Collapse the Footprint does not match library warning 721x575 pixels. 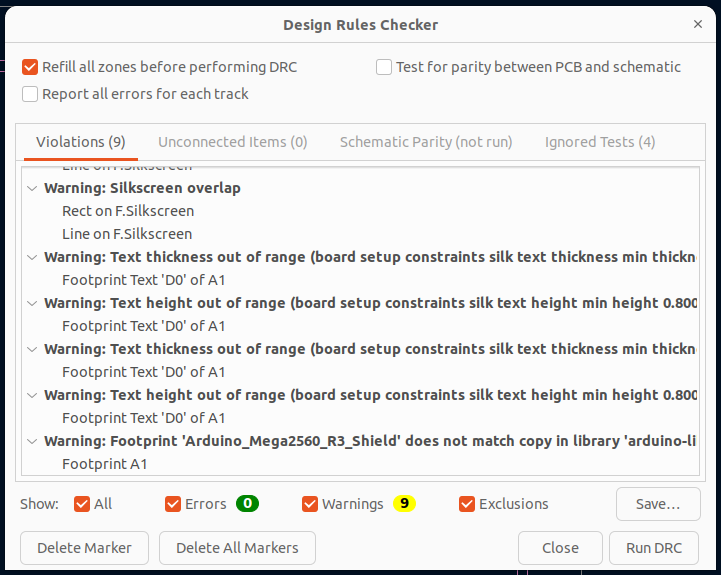click(x=33, y=441)
